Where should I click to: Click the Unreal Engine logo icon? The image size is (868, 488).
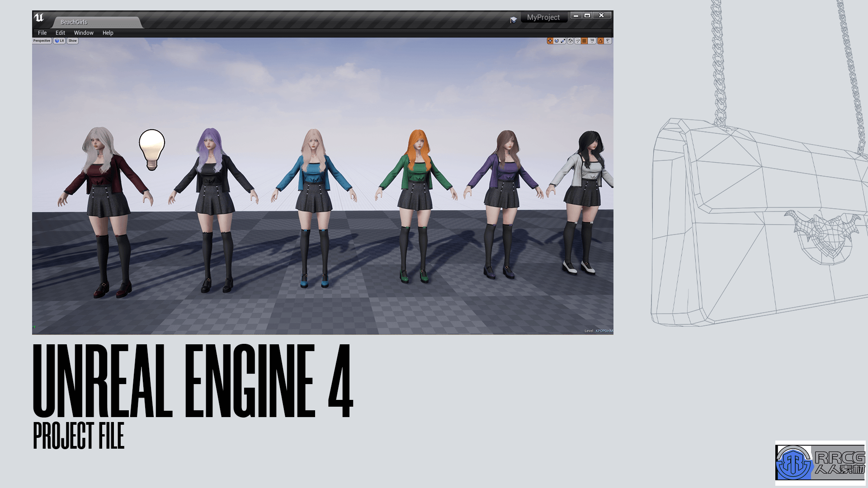39,18
